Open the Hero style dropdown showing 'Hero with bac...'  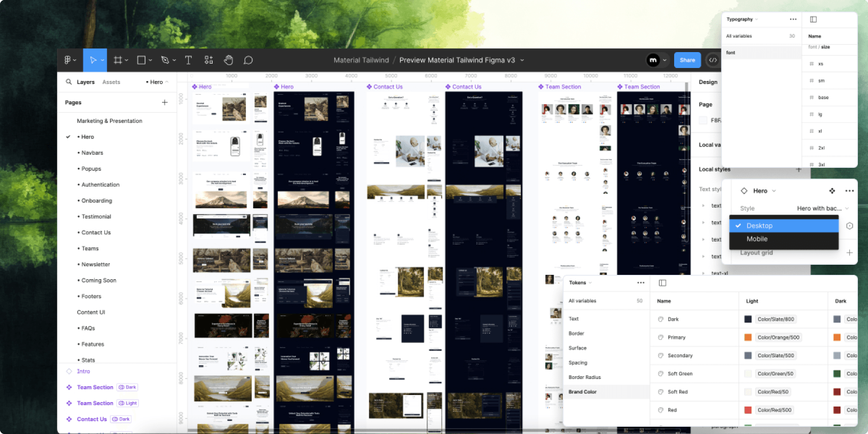821,208
